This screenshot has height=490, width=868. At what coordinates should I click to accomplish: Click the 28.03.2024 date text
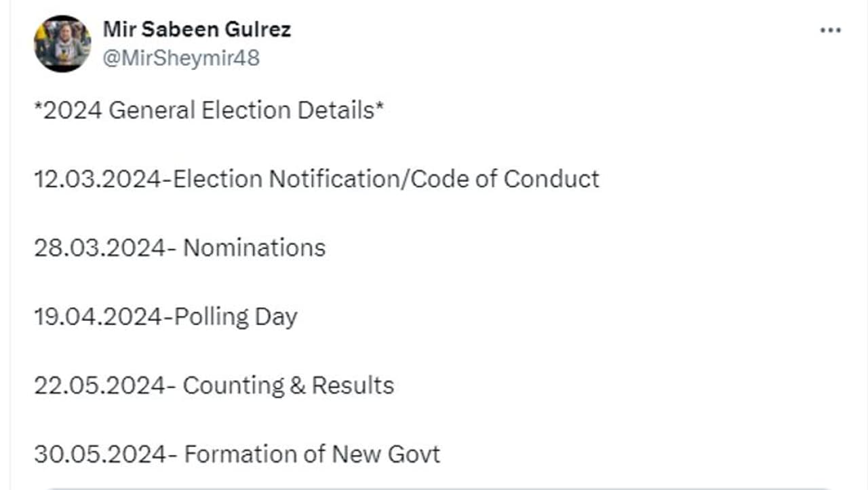tap(100, 248)
